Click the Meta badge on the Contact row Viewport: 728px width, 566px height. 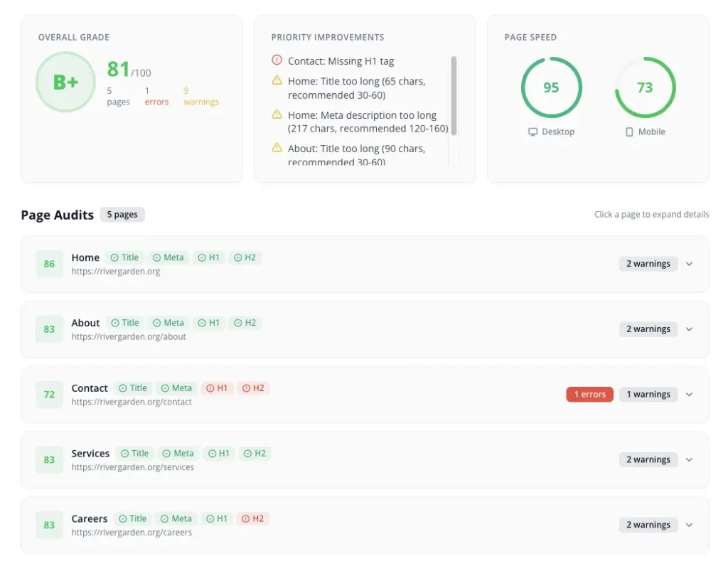(176, 388)
